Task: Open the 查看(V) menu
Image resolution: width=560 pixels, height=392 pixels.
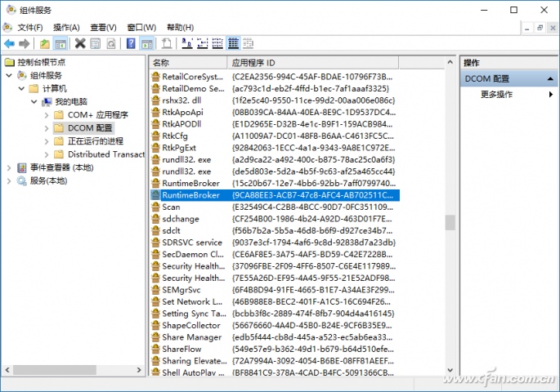Action: click(x=104, y=27)
